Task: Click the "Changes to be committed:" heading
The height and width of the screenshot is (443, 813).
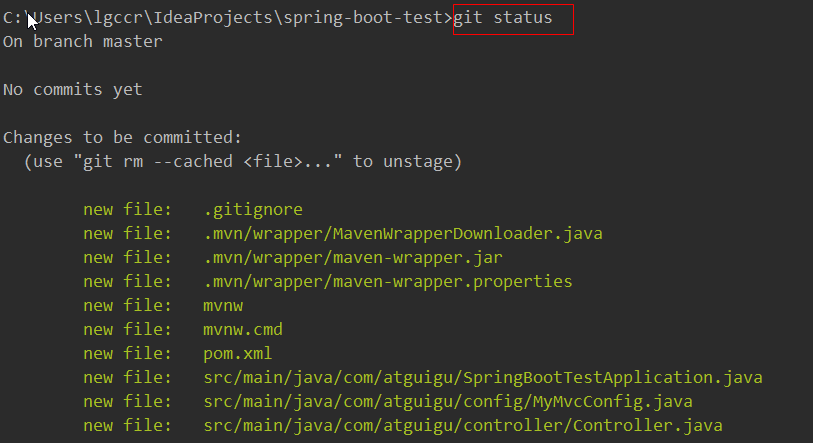Action: click(123, 138)
